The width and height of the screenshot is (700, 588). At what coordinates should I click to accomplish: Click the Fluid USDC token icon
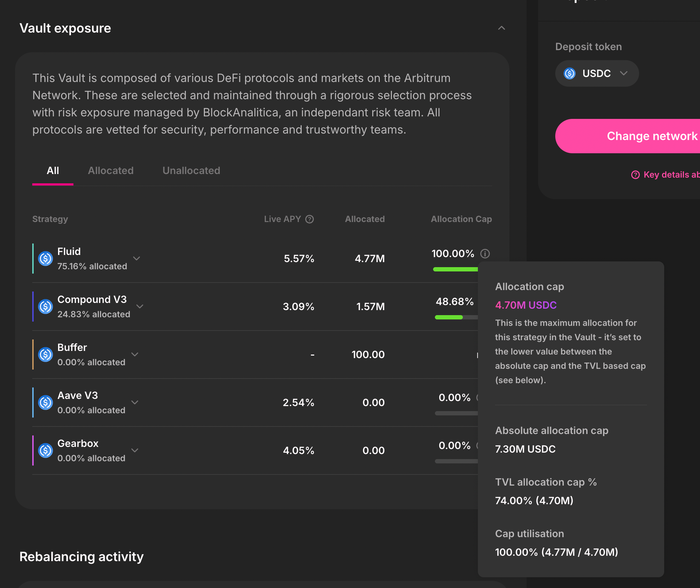(45, 259)
